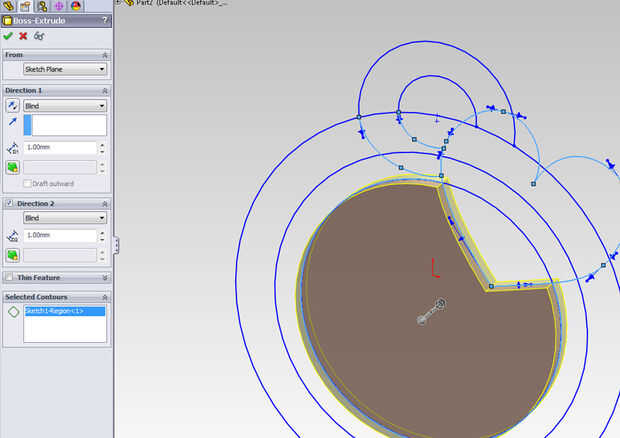Image resolution: width=620 pixels, height=438 pixels.
Task: Open the Sketch Plane start condition dropdown
Action: (x=65, y=69)
